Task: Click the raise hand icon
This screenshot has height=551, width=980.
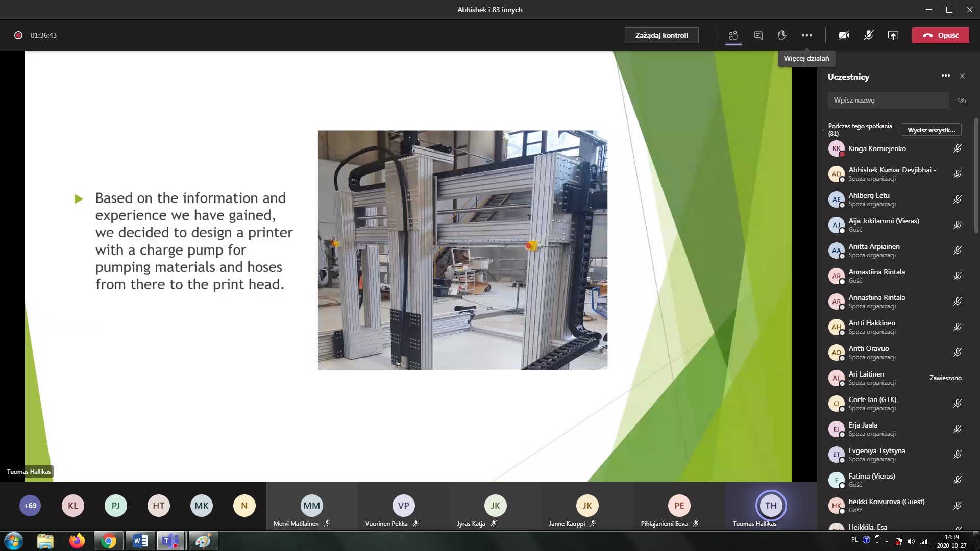Action: [x=782, y=35]
